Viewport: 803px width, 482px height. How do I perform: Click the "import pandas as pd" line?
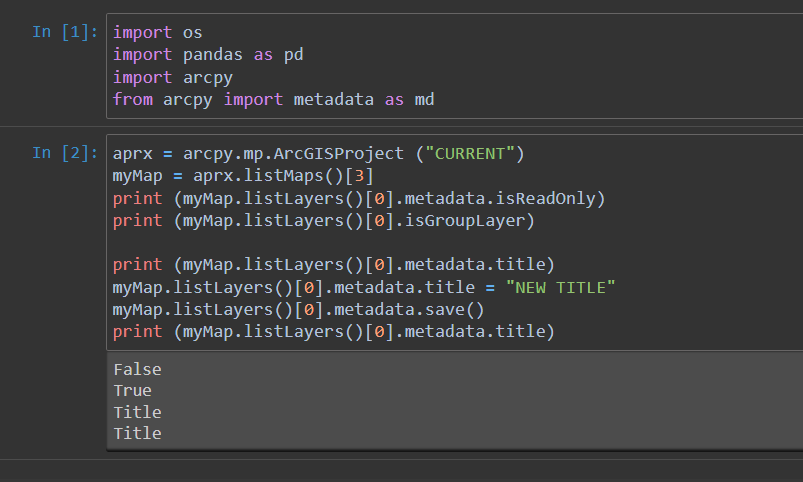click(x=208, y=54)
